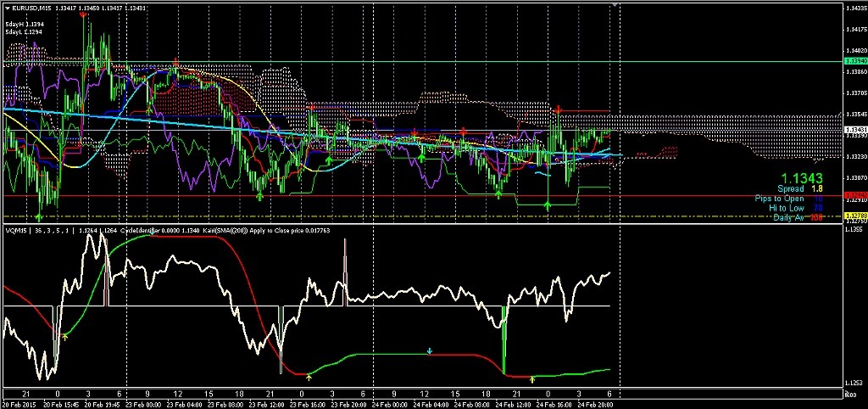Click the cyan down arrow on the indicator's flat middle line
Screen dimensions: 868x409
tap(429, 350)
